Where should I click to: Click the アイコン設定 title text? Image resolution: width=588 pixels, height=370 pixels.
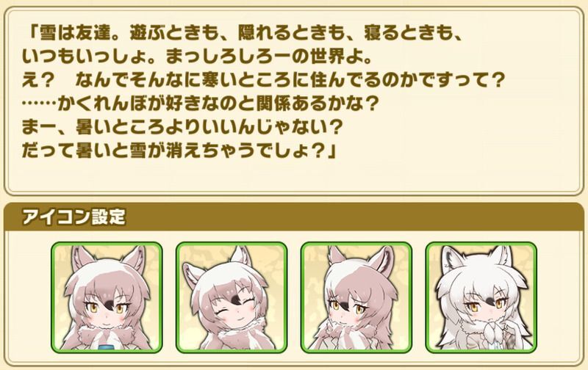[73, 217]
